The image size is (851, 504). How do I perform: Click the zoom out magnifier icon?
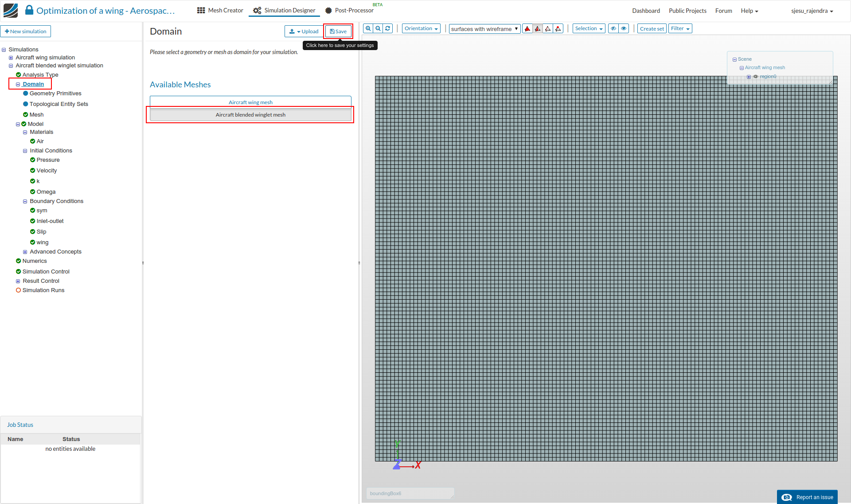pyautogui.click(x=378, y=28)
